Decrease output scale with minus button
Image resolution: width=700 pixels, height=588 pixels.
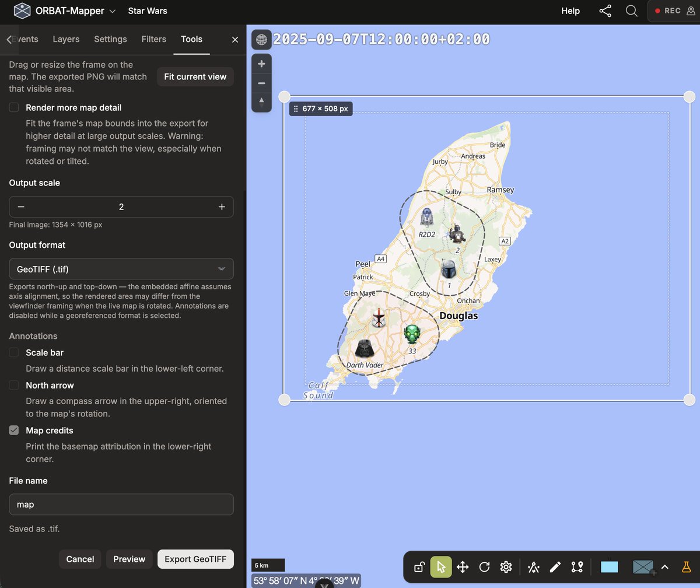21,207
